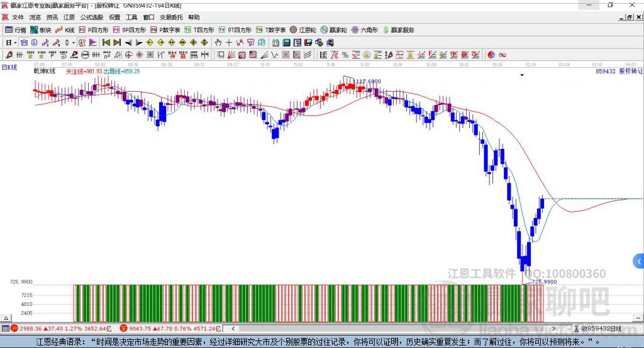Open the 资讯 menu
The height and width of the screenshot is (348, 644).
(x=52, y=17)
